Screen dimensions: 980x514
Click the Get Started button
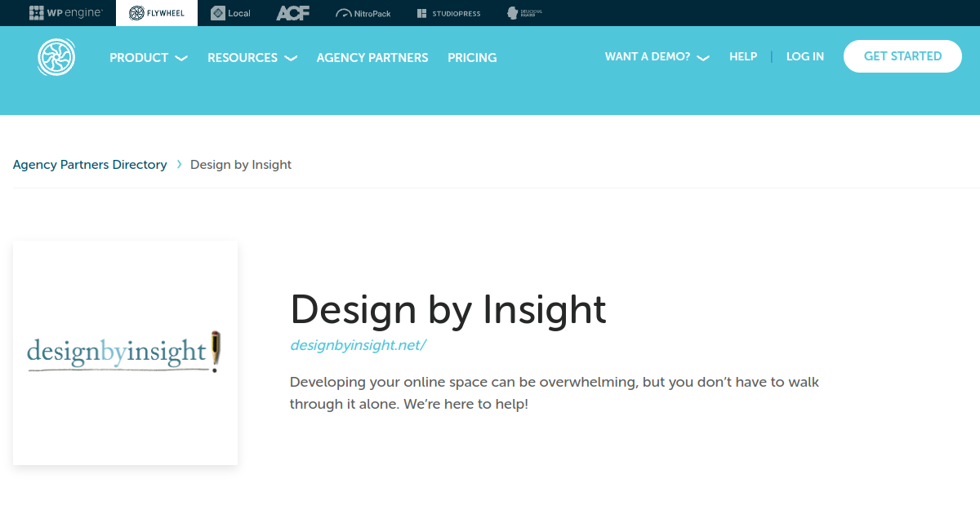pos(902,56)
